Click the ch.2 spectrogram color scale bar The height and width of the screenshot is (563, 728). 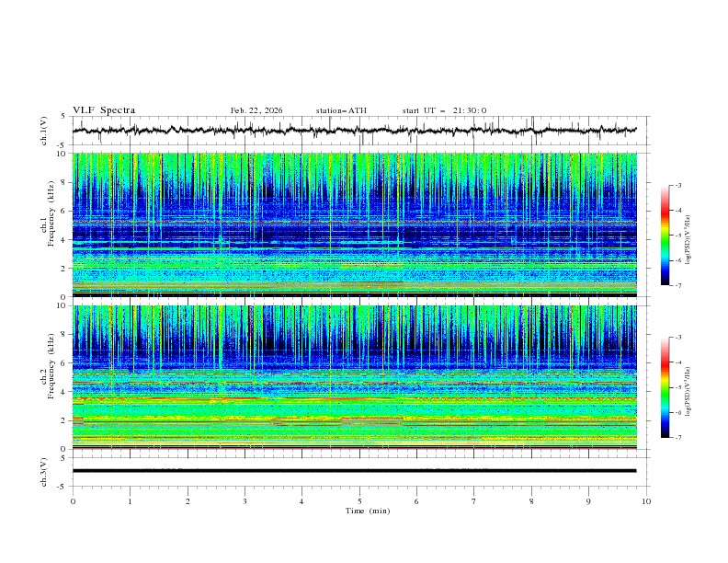(x=665, y=387)
